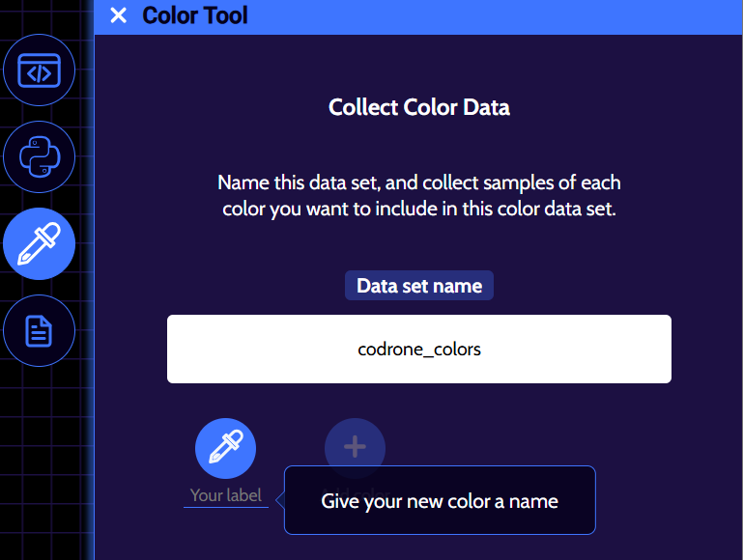Open the document notes sidebar icon
743x560 pixels.
click(40, 331)
